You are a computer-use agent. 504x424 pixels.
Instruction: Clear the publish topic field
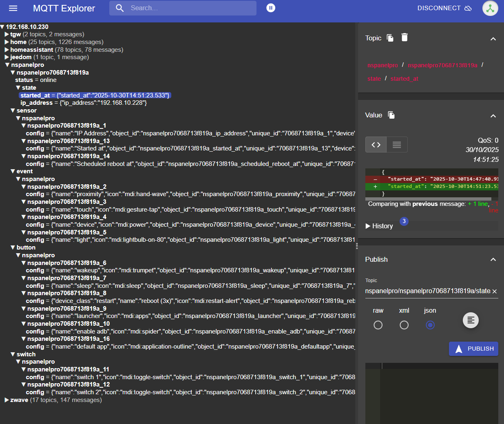495,291
